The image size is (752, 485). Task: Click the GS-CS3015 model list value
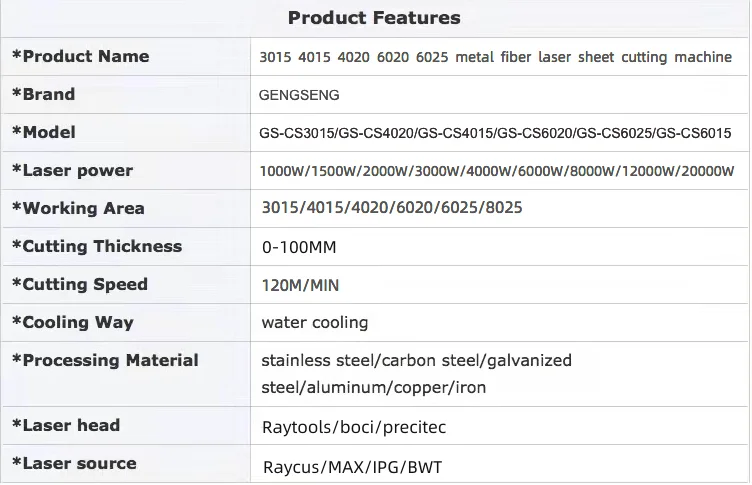click(x=495, y=134)
